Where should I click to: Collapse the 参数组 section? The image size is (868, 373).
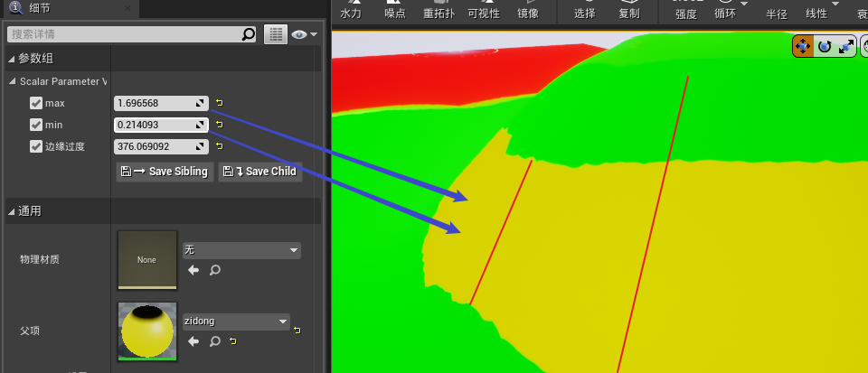pyautogui.click(x=11, y=59)
